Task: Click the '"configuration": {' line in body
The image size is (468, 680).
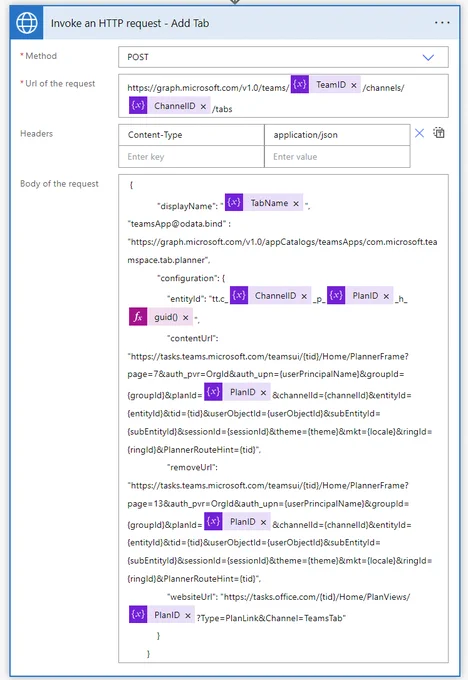Action: [191, 278]
